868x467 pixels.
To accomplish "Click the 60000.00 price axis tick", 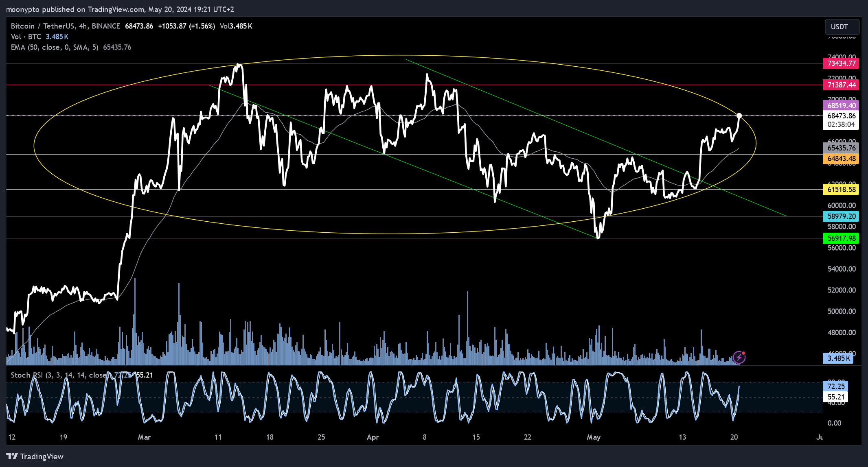I will coord(842,205).
